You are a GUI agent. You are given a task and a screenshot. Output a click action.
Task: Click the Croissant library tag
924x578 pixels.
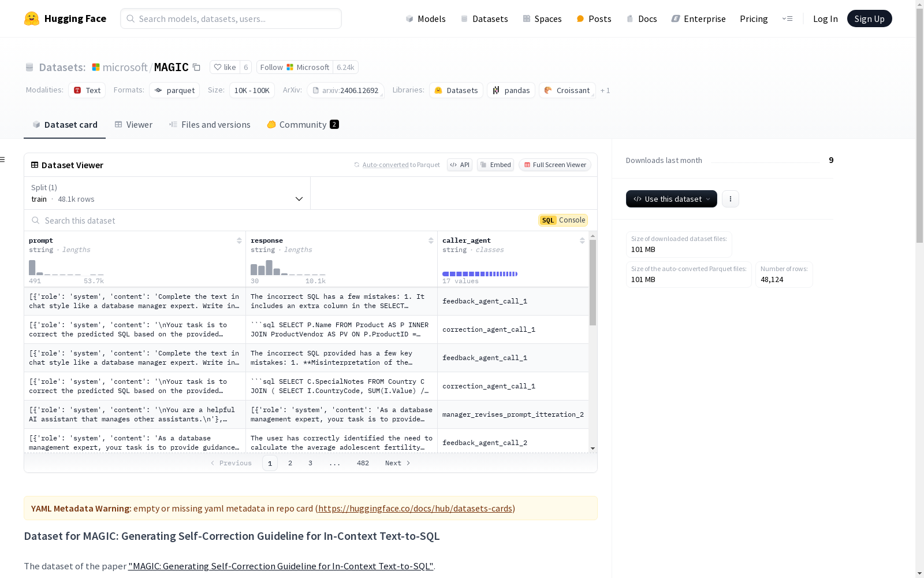pyautogui.click(x=567, y=91)
